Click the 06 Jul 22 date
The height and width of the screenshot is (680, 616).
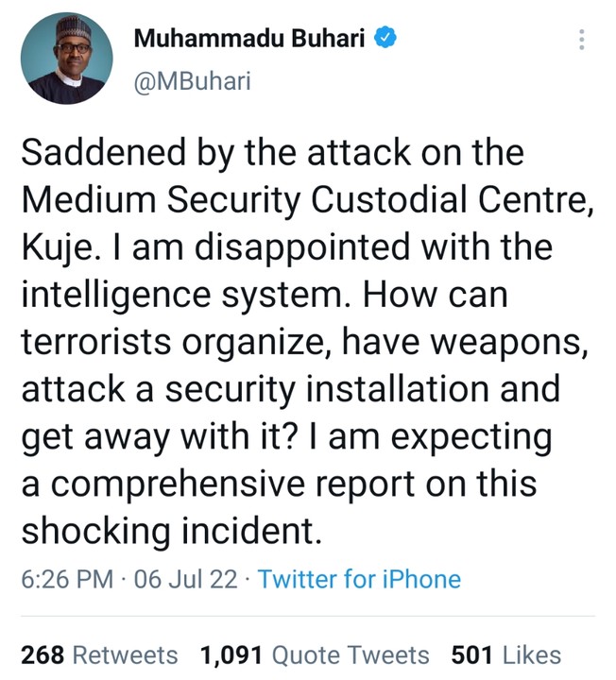coord(185,579)
